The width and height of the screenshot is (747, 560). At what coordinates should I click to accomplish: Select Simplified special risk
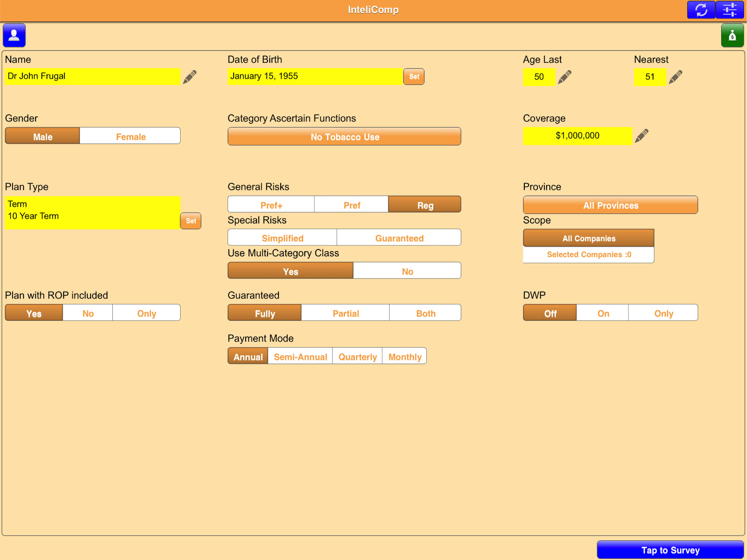coord(282,237)
